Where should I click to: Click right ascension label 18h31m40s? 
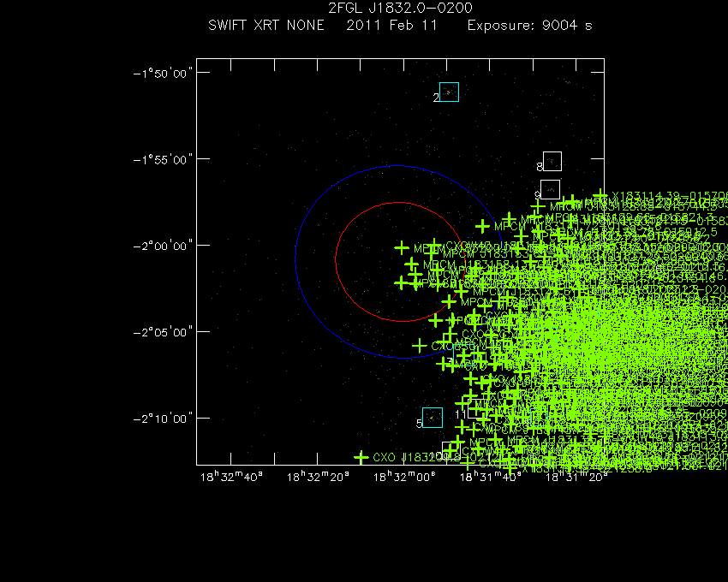pos(490,477)
